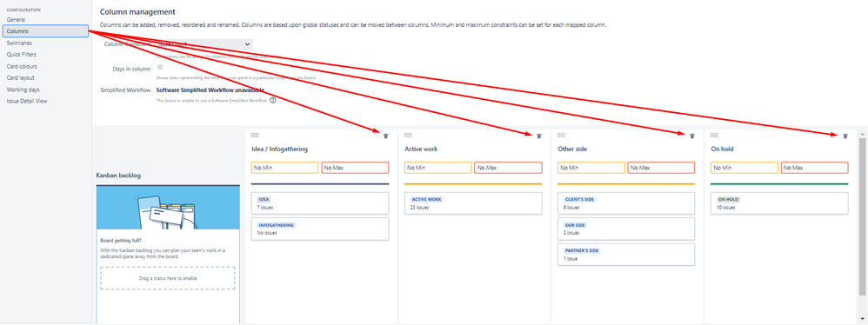Click No Min field in On hold
The height and width of the screenshot is (325, 868).
[x=744, y=168]
